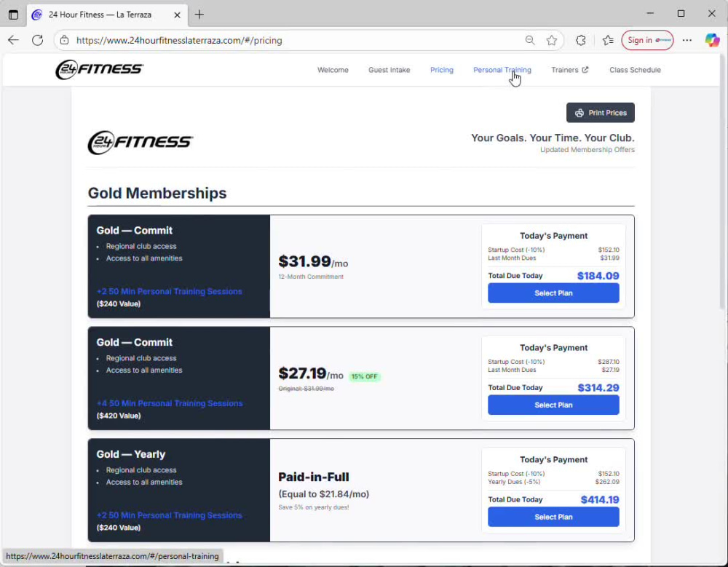Click the '($420 Value)' text
Screen dimensions: 728x567
(119, 416)
